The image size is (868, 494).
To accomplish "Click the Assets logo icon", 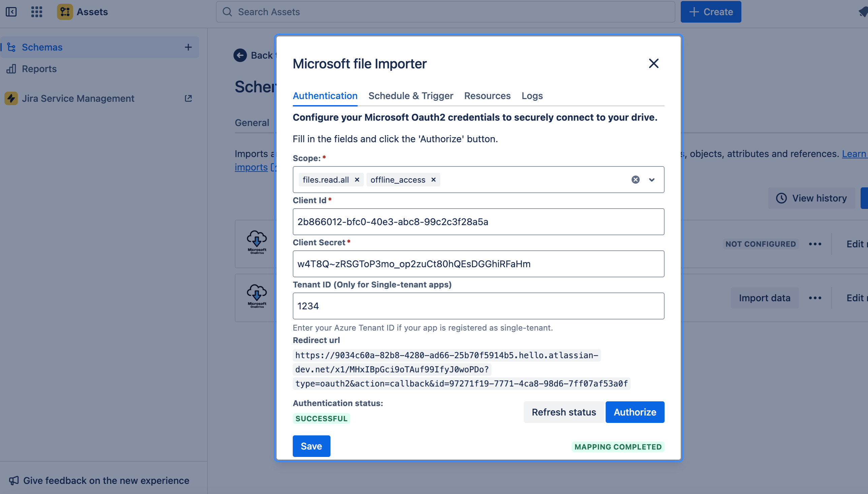I will [65, 11].
